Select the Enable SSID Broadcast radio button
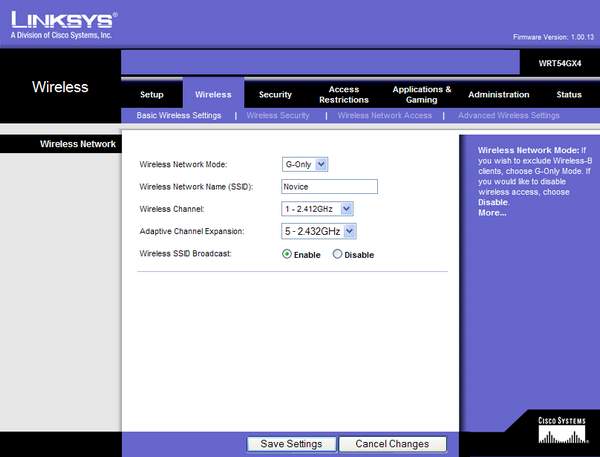600x457 pixels. pyautogui.click(x=287, y=254)
